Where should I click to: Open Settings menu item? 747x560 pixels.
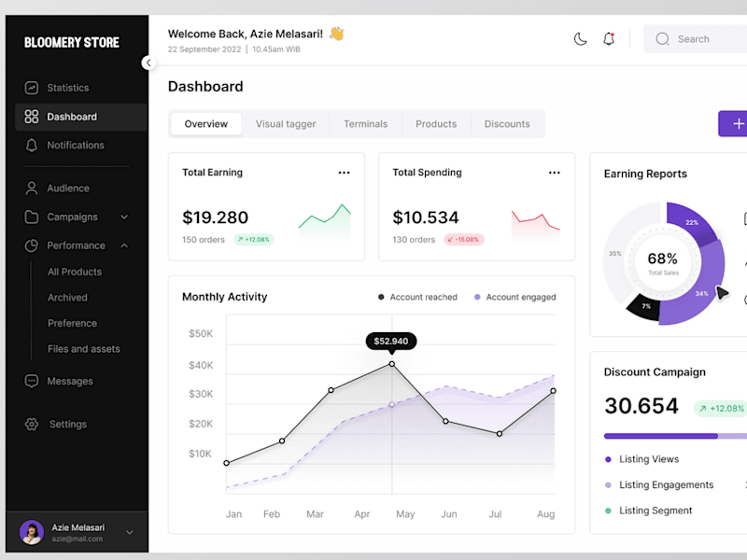pos(67,425)
